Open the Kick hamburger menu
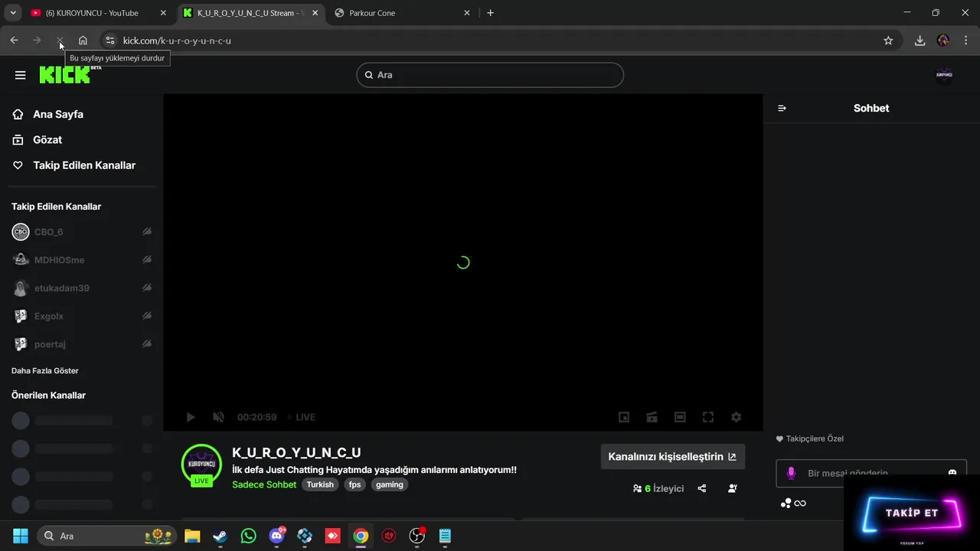980x551 pixels. tap(21, 75)
